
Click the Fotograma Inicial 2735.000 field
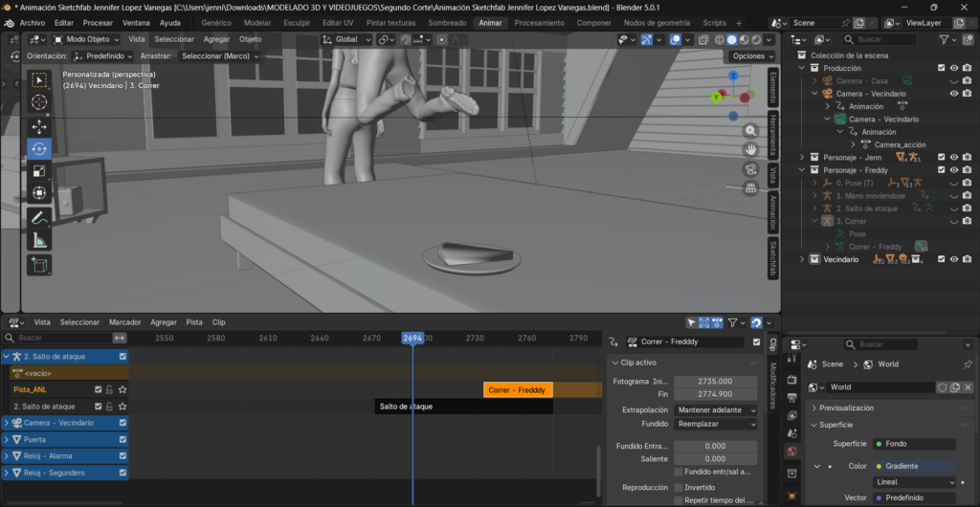pyautogui.click(x=716, y=381)
